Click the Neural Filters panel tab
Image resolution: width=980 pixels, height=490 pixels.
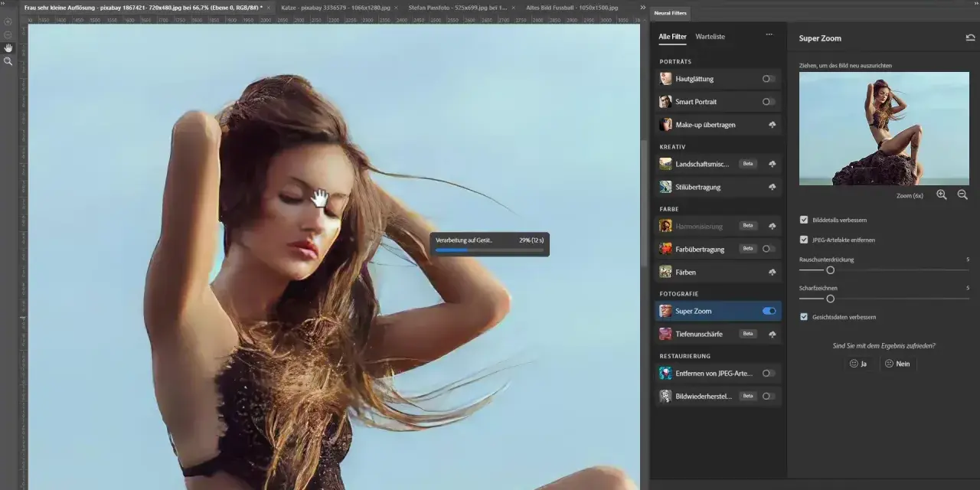(671, 13)
